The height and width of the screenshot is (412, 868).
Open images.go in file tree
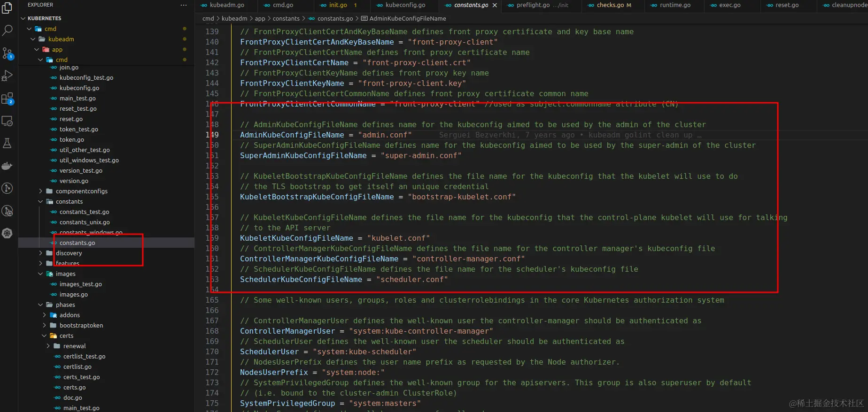pos(73,294)
